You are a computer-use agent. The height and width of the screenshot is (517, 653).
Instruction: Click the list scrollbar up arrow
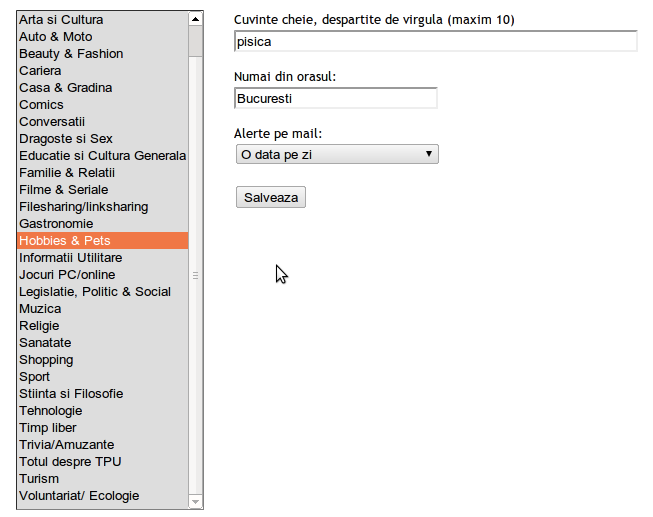[195, 19]
